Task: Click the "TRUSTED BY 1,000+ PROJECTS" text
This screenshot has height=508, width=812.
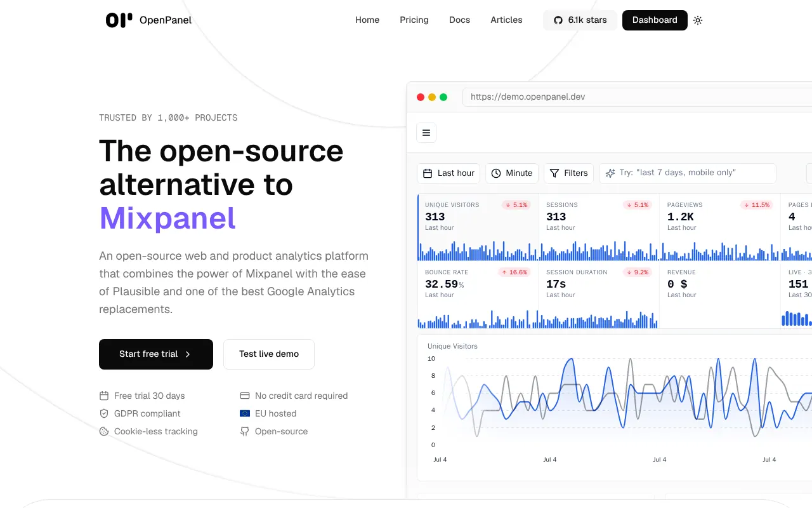Action: [x=168, y=117]
